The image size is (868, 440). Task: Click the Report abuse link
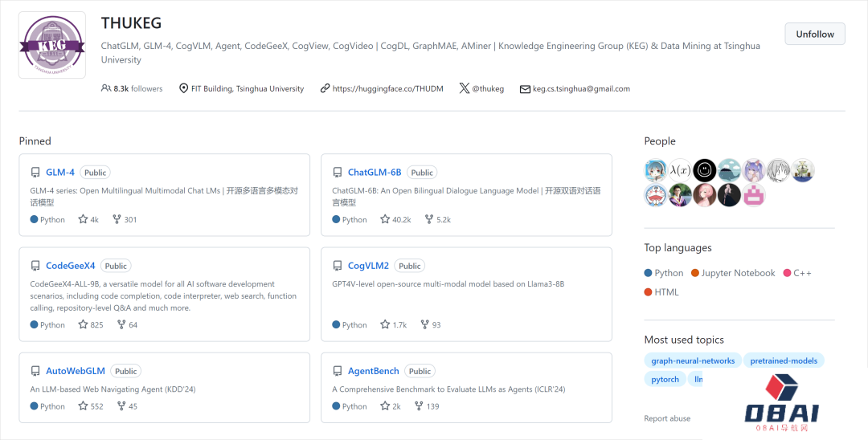(667, 418)
